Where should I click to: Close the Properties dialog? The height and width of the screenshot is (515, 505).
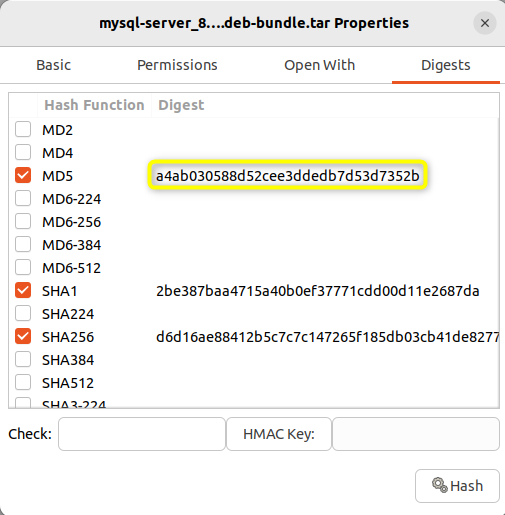(x=485, y=23)
